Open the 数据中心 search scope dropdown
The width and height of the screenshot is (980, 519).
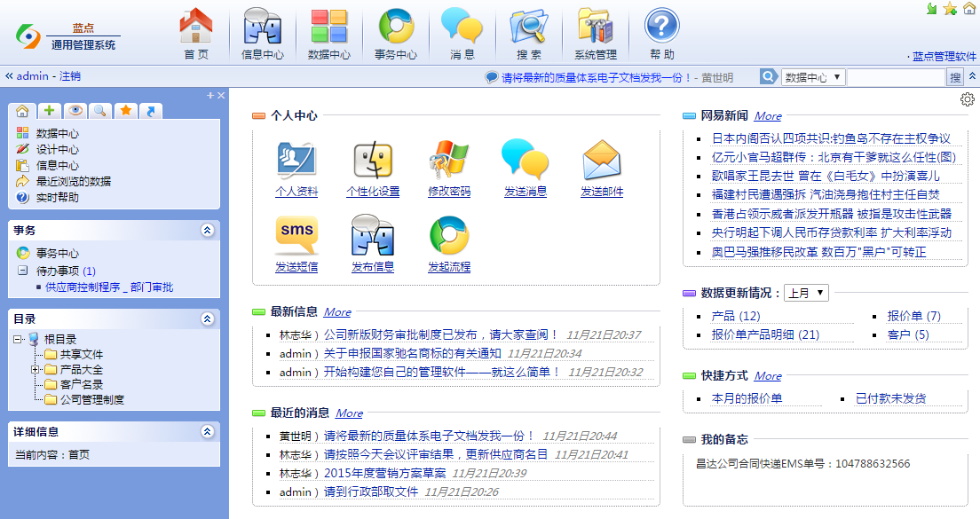[812, 77]
